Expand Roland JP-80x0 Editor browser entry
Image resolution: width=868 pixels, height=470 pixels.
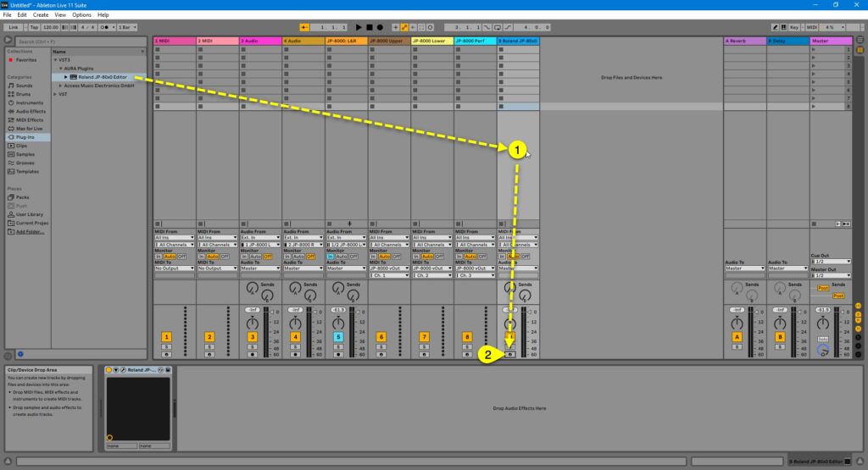[65, 77]
